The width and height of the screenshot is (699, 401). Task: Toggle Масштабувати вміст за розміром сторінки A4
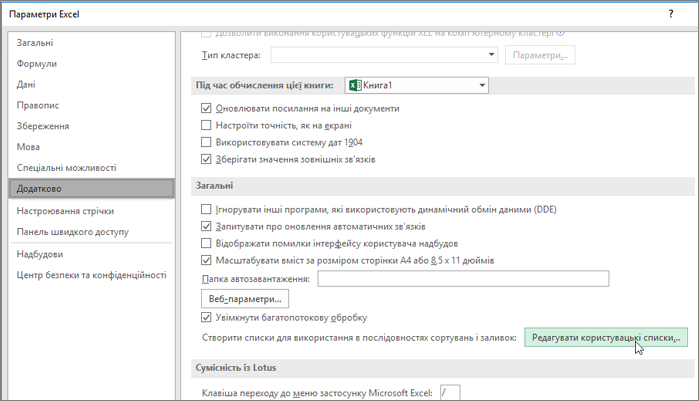point(206,260)
